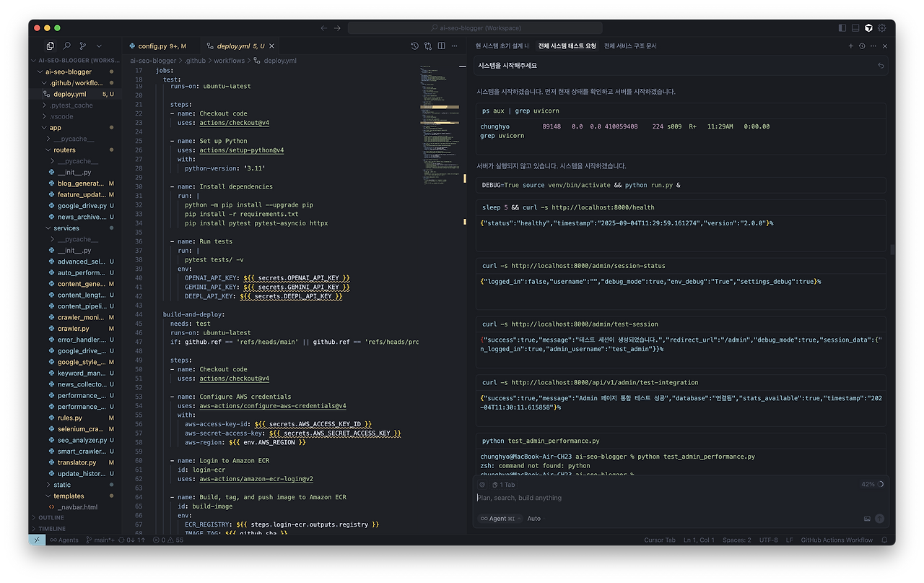
Task: Expand the OUTLINE section
Action: (x=75, y=518)
